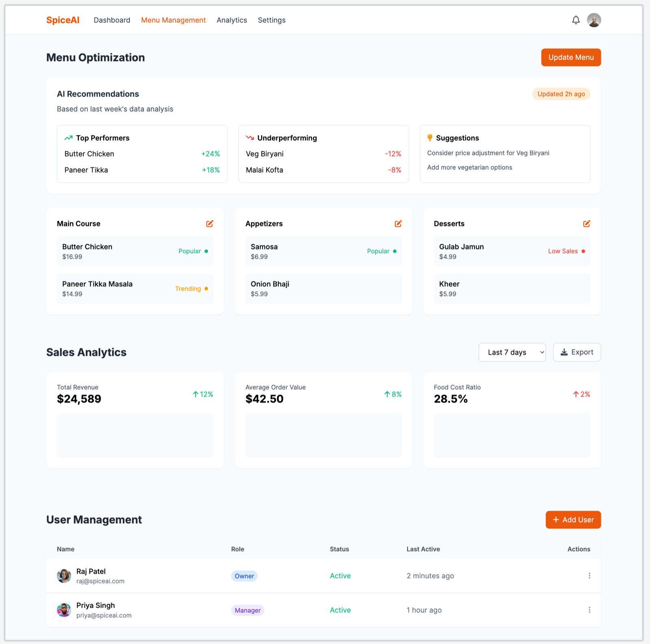Open the Menu Management tab
The height and width of the screenshot is (644, 650).
click(173, 20)
